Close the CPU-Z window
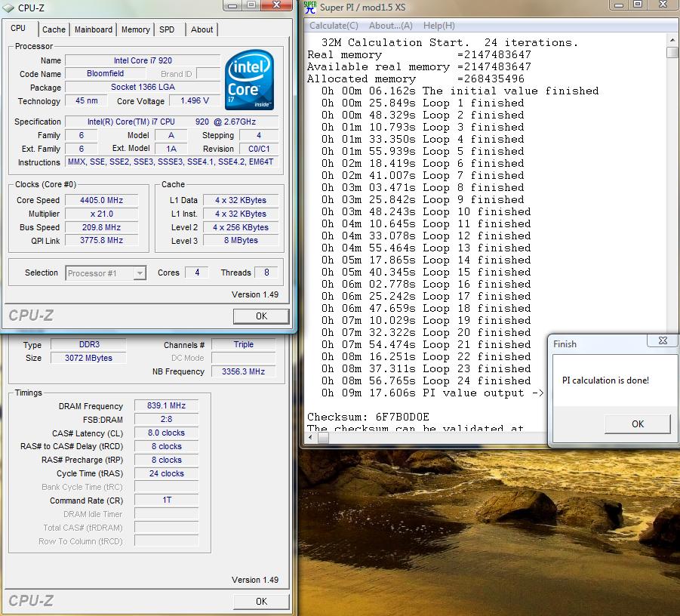The image size is (680, 616). click(x=277, y=5)
